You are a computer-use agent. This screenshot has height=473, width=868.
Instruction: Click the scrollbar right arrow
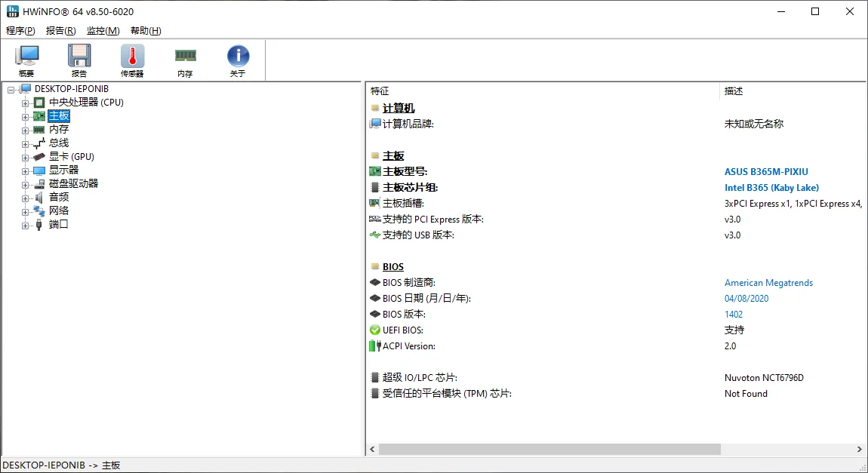tap(859, 449)
